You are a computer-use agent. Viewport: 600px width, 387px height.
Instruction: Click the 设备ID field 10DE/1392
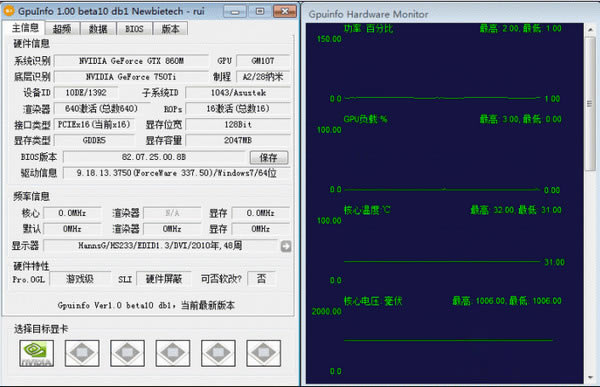point(86,93)
